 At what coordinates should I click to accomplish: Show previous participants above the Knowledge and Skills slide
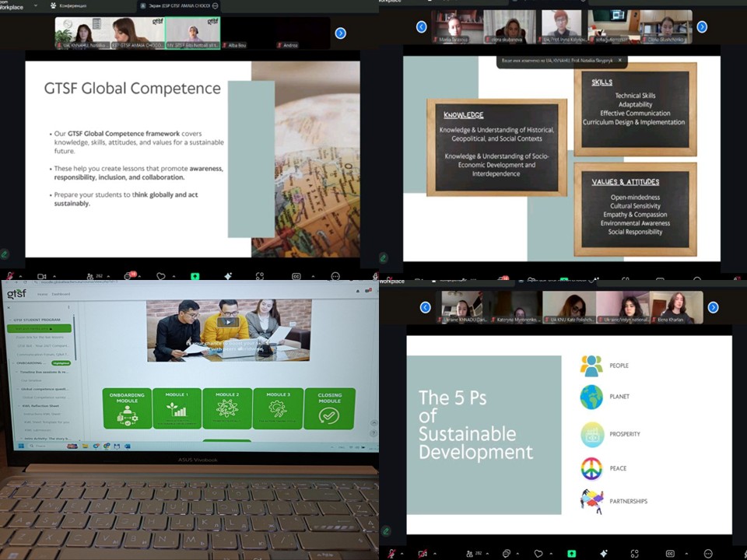(x=421, y=26)
